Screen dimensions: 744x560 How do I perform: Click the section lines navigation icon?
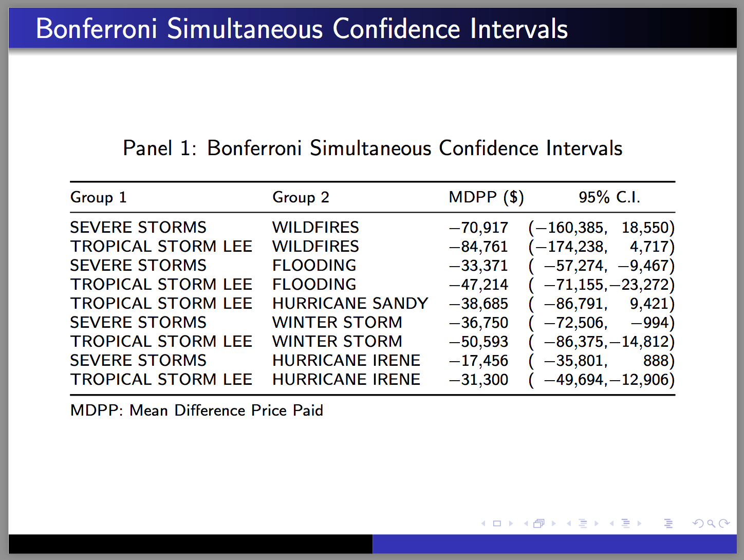625,524
